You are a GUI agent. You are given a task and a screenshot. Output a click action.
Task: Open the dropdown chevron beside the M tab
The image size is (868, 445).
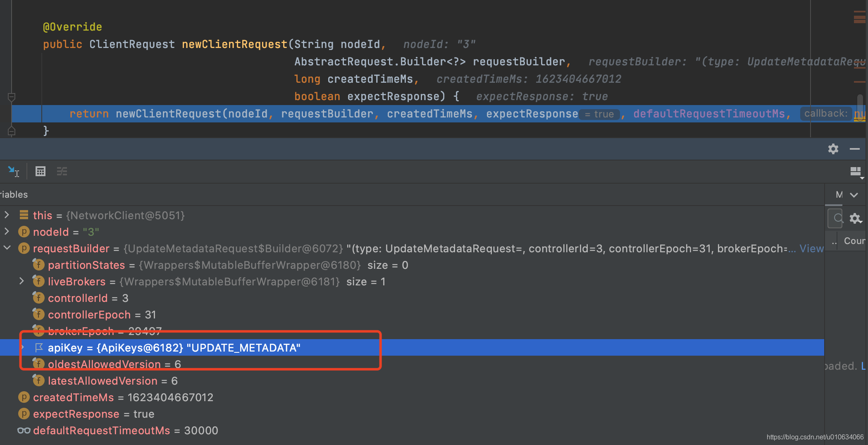point(854,195)
